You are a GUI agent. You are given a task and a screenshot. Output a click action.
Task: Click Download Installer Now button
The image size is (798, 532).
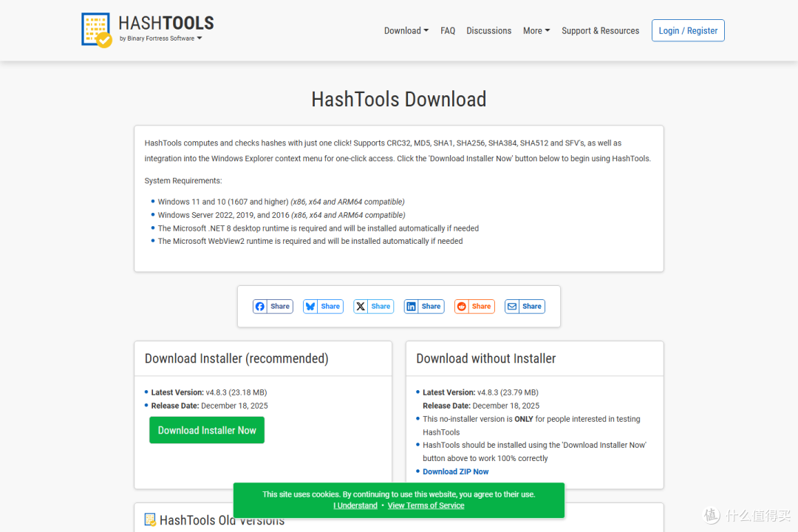[x=207, y=430]
